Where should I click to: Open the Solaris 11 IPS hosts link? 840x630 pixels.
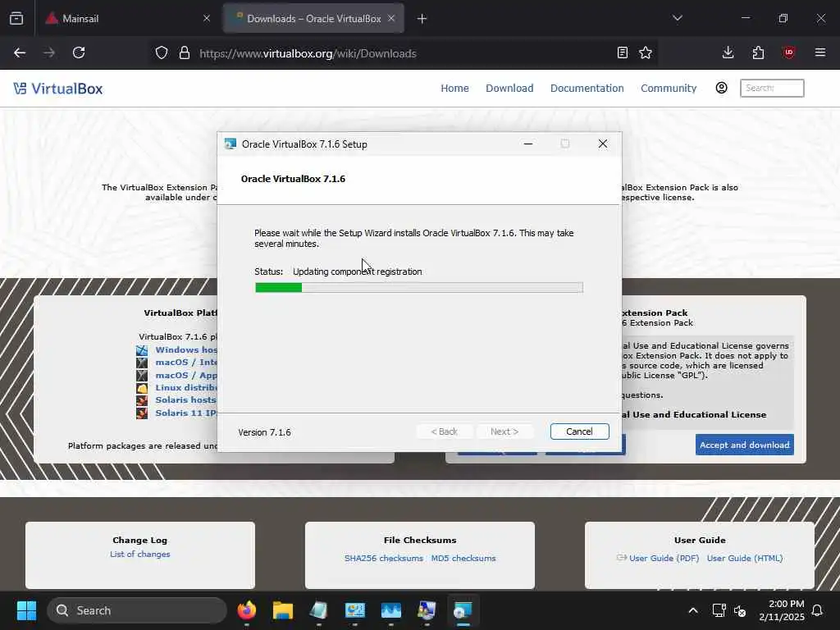point(186,413)
